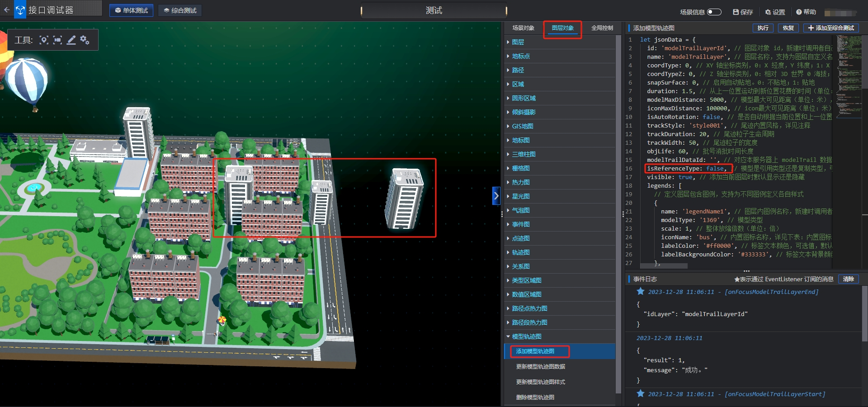Collapse the side panel with the blue arrow
This screenshot has width=868, height=407.
tap(496, 196)
